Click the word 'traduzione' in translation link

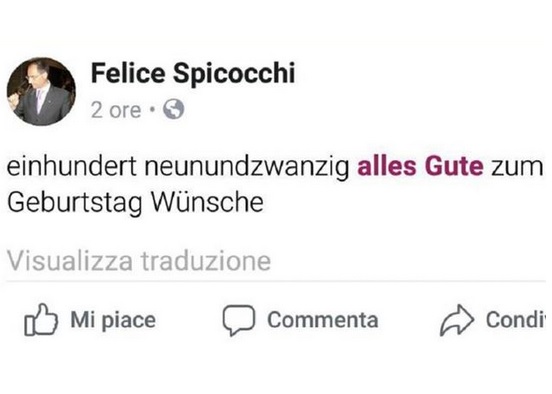coord(206,261)
